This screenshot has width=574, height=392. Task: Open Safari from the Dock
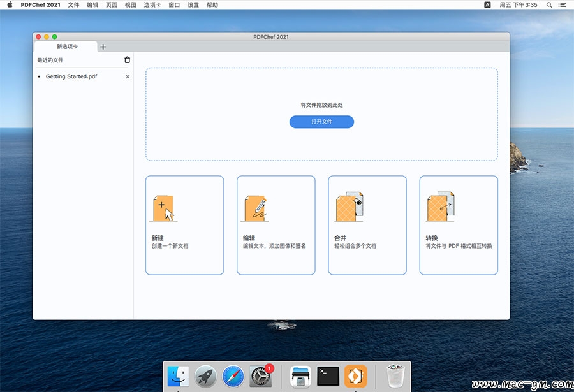click(x=233, y=376)
